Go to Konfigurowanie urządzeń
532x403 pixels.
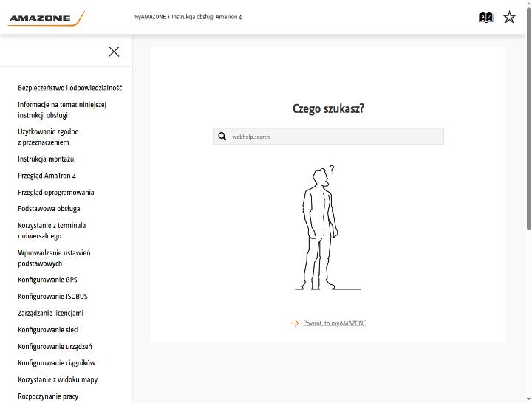(x=55, y=346)
